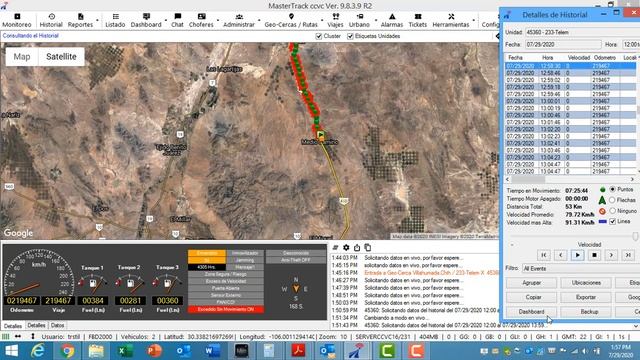The width and height of the screenshot is (640, 360).
Task: Jump to last history record
Action: tap(629, 255)
